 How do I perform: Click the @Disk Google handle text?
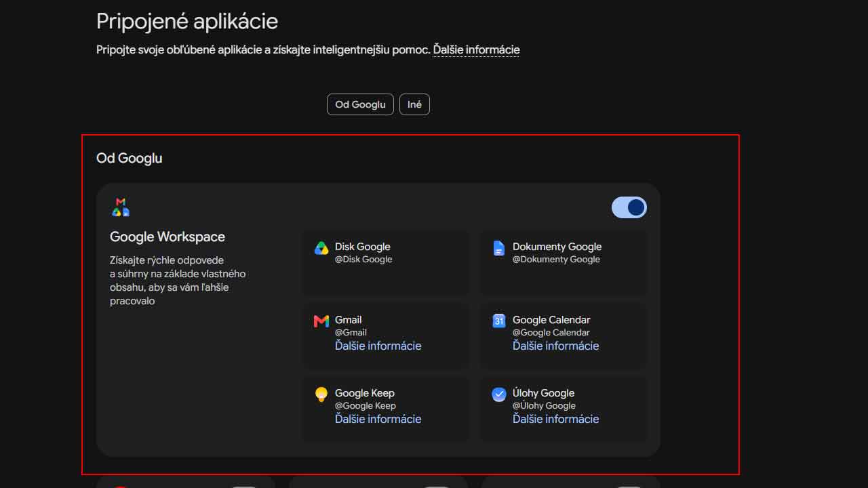click(363, 259)
